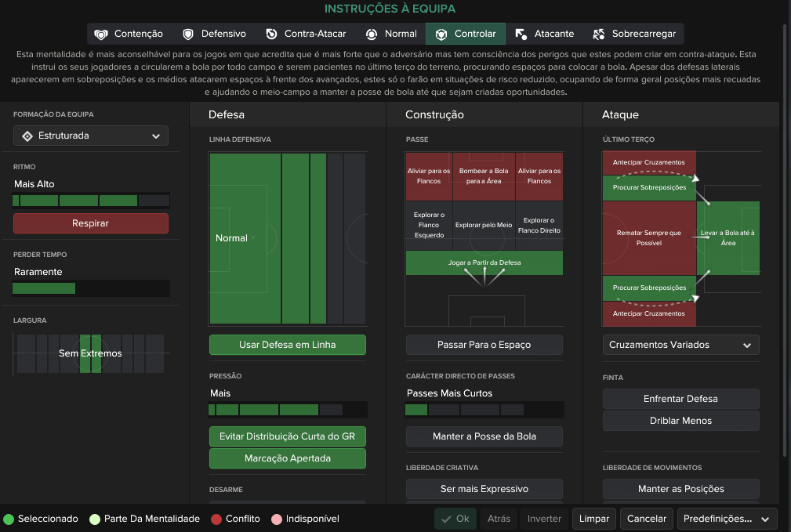Select the Controlar mentality tab
The height and width of the screenshot is (532, 791).
pyautogui.click(x=466, y=34)
